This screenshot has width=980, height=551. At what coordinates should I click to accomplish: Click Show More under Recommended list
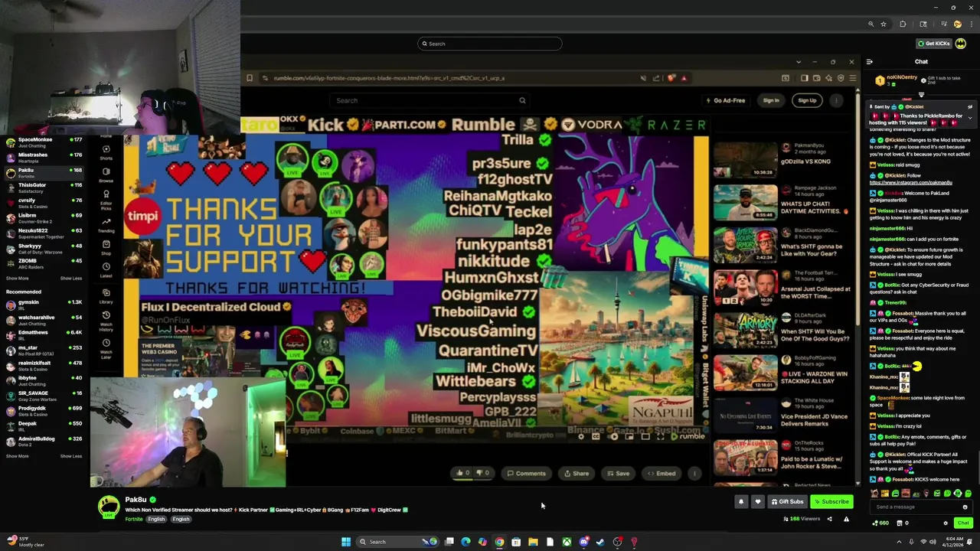[x=17, y=456]
